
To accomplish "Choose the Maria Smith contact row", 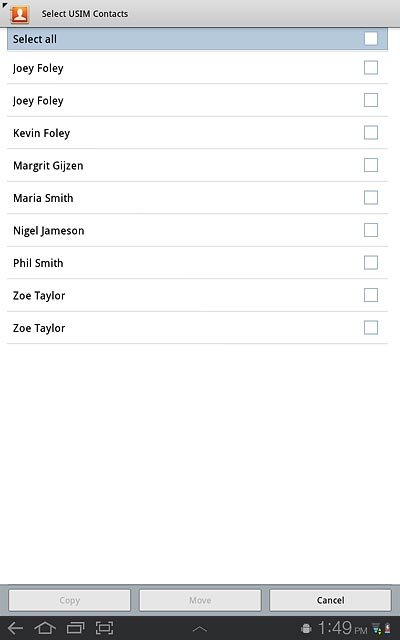I will click(x=197, y=198).
